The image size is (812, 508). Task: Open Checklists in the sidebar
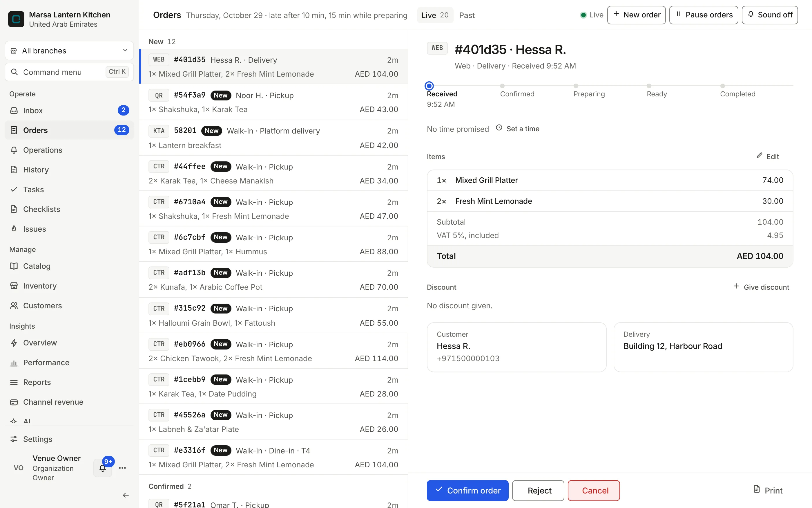69,209
